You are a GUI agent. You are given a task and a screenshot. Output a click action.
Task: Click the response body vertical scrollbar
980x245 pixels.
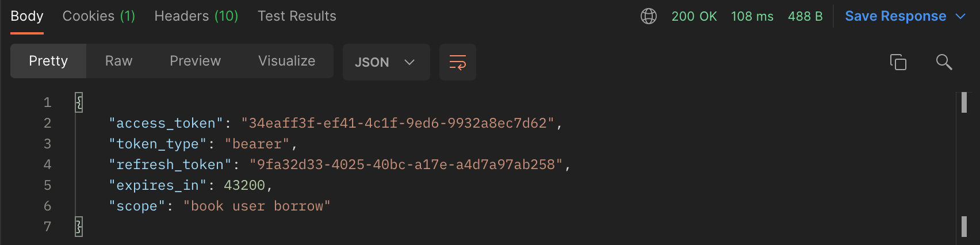[x=964, y=164]
